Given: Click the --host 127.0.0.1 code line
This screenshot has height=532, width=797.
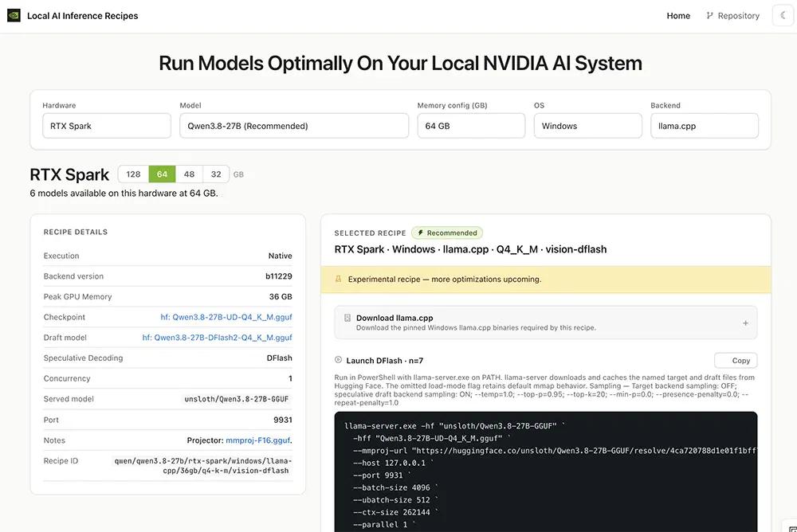Looking at the screenshot, I should [393, 463].
